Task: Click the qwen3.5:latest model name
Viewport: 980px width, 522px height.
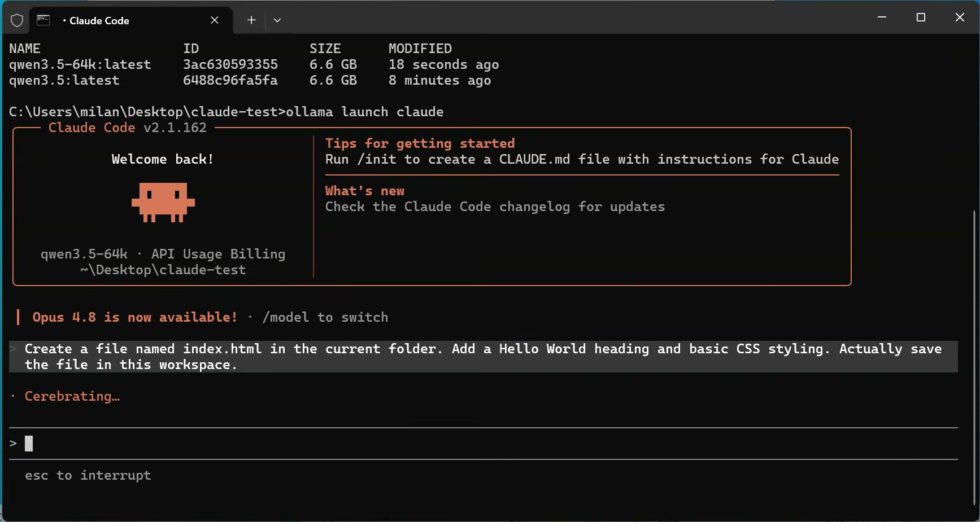Action: (x=64, y=80)
